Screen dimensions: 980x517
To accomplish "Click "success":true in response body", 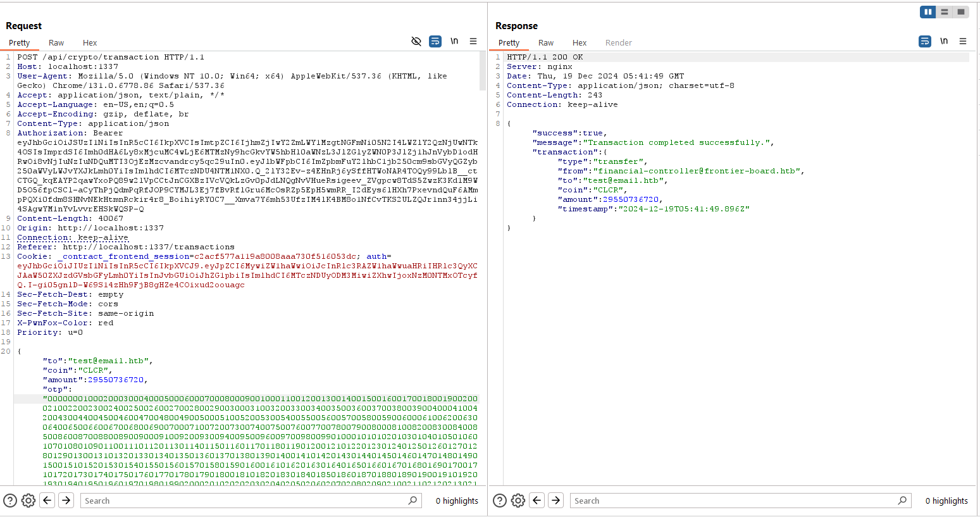I will (570, 133).
